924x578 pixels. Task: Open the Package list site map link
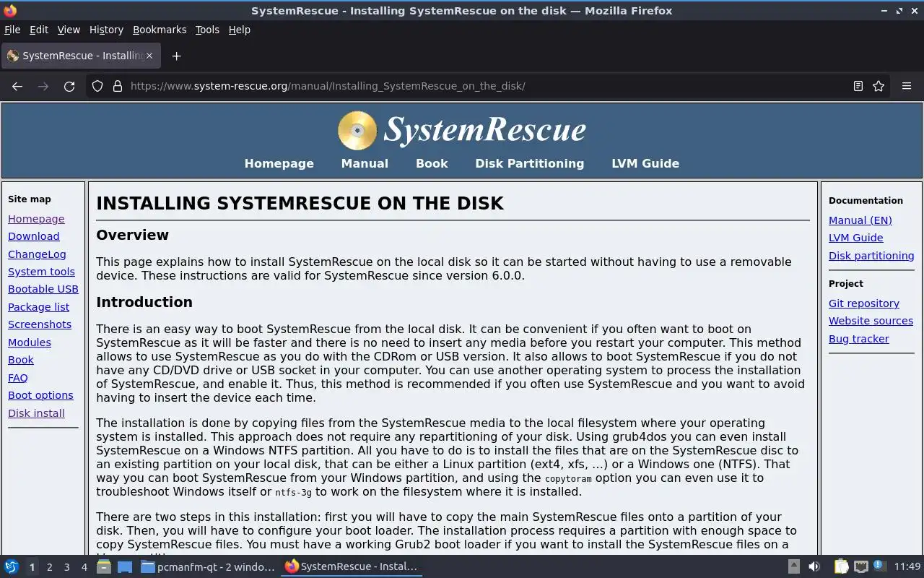point(39,307)
